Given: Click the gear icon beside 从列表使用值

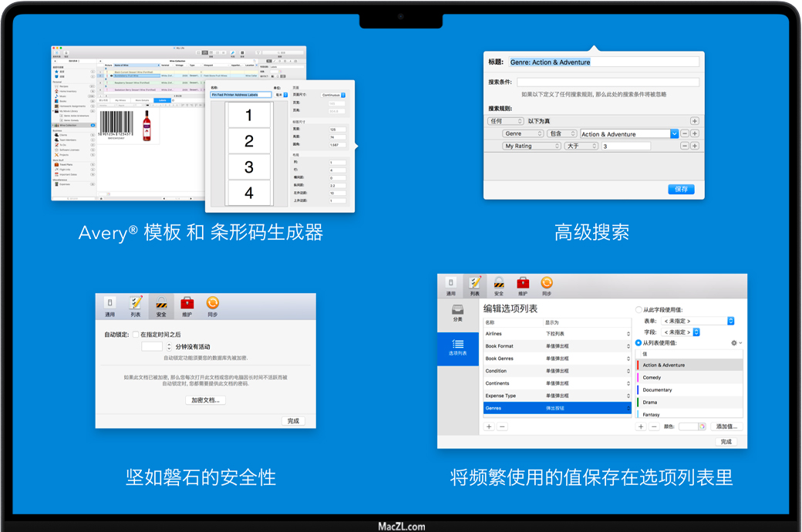Looking at the screenshot, I should (733, 342).
